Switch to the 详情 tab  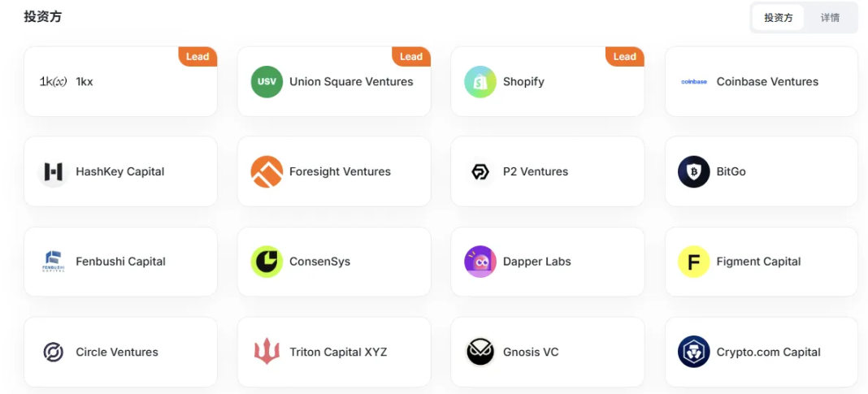click(x=830, y=18)
